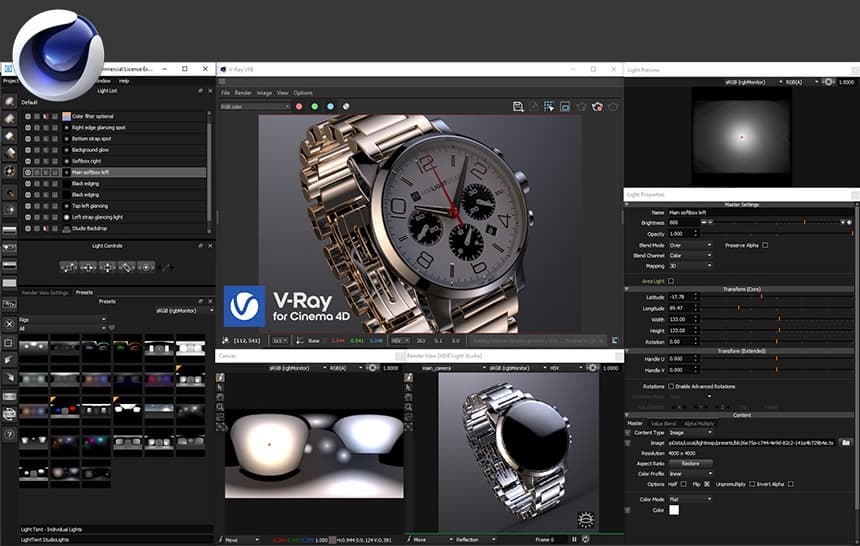The height and width of the screenshot is (546, 860).
Task: Click the Latitude slider track
Action: coord(777,297)
